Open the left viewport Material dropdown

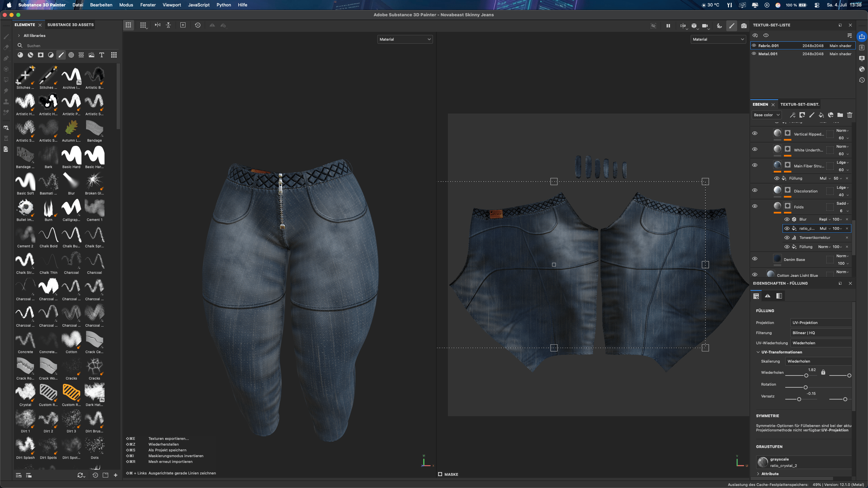coord(405,39)
